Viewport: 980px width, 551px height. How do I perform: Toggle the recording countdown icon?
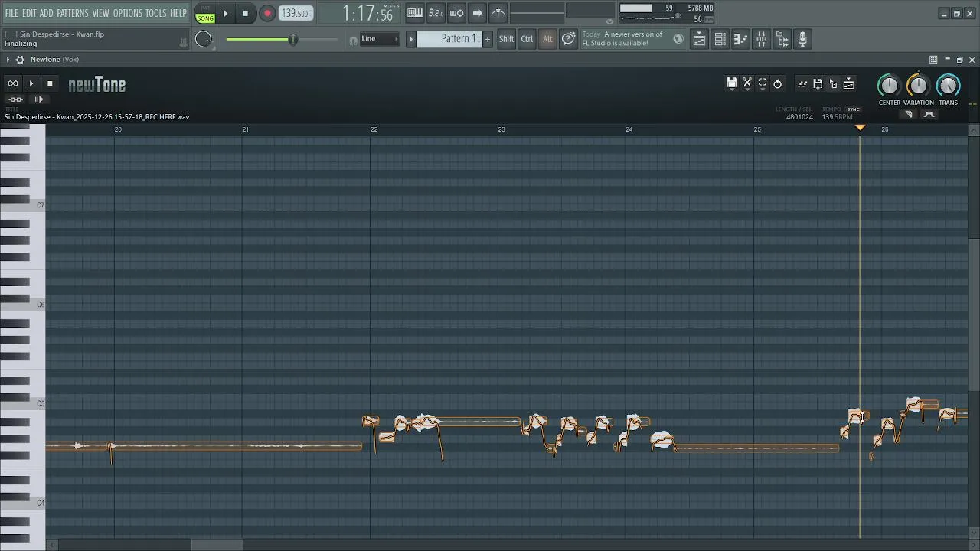point(436,12)
